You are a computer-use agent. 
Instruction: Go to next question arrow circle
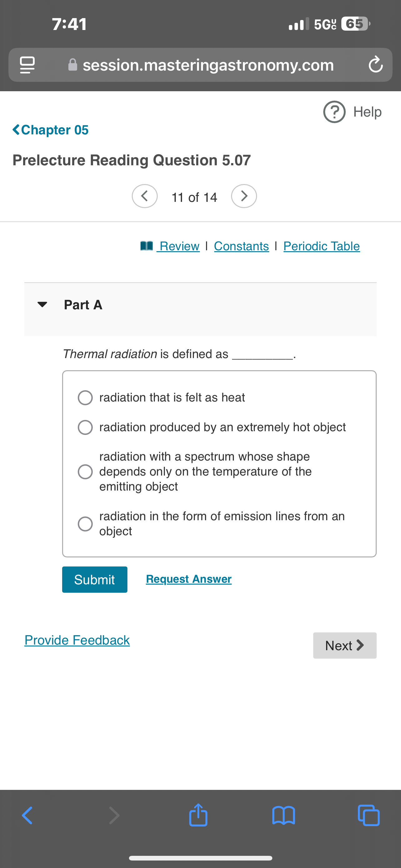[244, 196]
